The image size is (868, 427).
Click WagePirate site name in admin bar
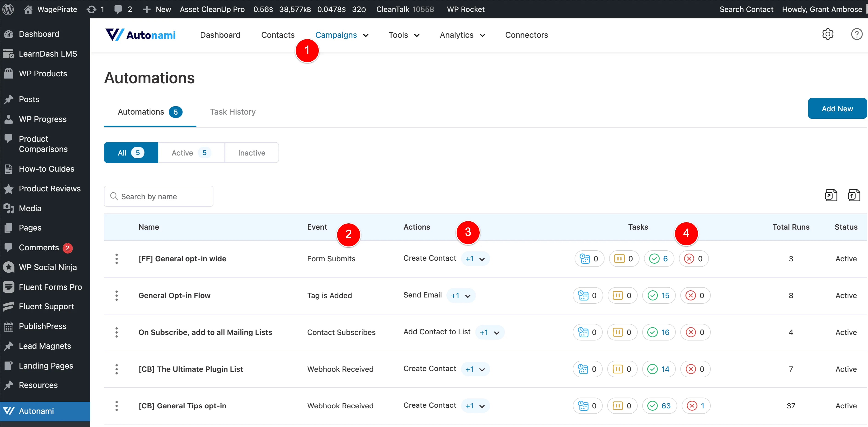51,9
